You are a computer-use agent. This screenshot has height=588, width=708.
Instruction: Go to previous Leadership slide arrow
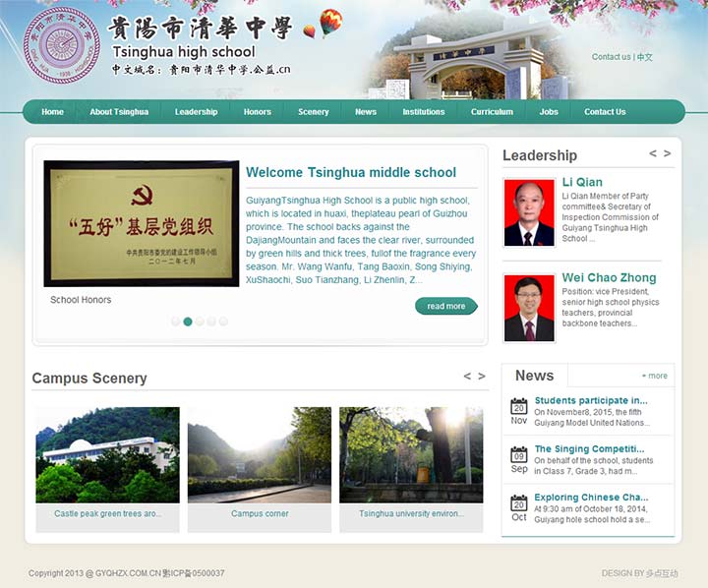tap(653, 154)
